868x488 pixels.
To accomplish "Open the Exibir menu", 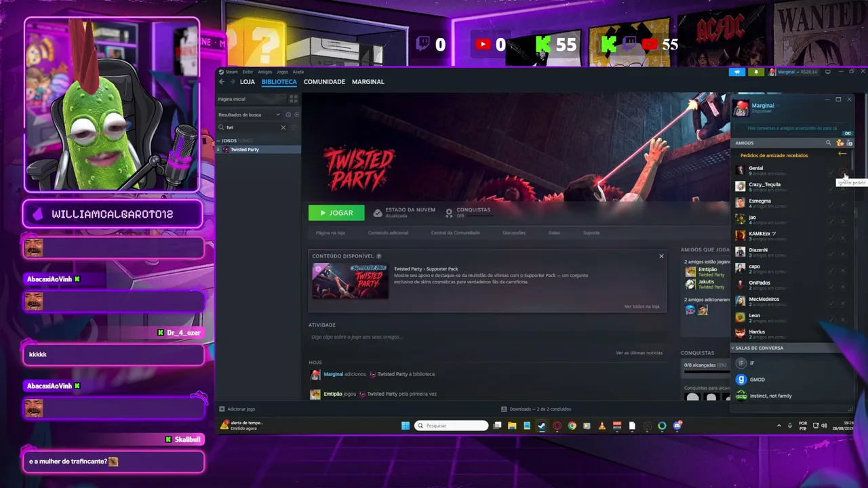I will [x=248, y=72].
